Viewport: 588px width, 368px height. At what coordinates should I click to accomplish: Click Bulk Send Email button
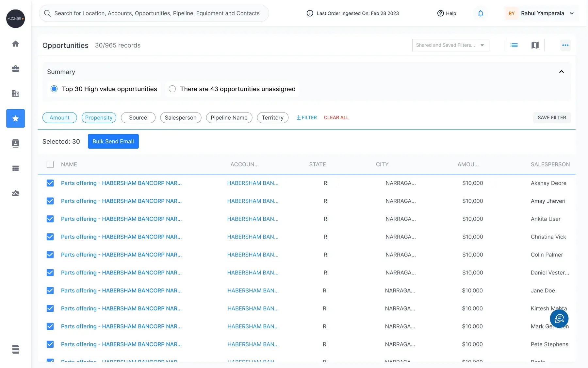point(113,141)
